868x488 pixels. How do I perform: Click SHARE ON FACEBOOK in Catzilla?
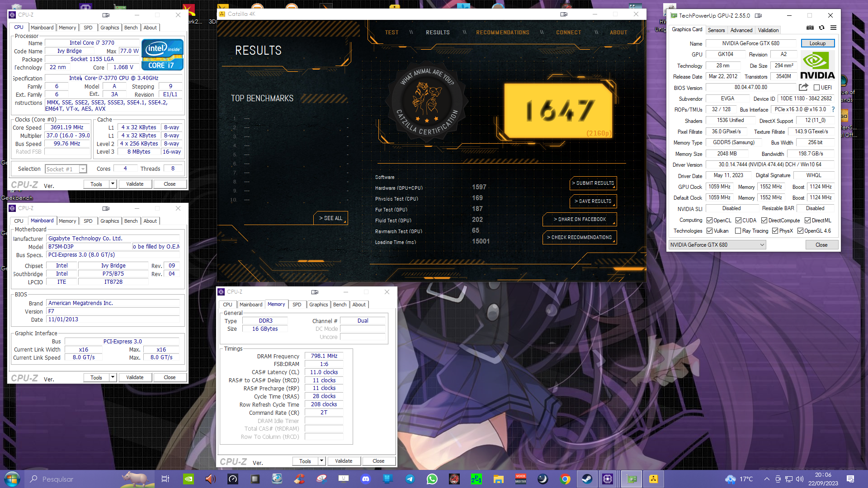580,220
